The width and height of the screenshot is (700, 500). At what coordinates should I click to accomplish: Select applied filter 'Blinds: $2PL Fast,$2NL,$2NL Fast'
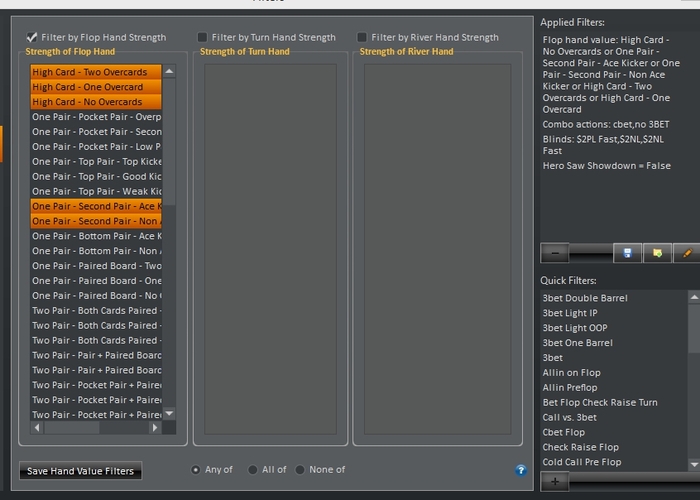(x=603, y=145)
